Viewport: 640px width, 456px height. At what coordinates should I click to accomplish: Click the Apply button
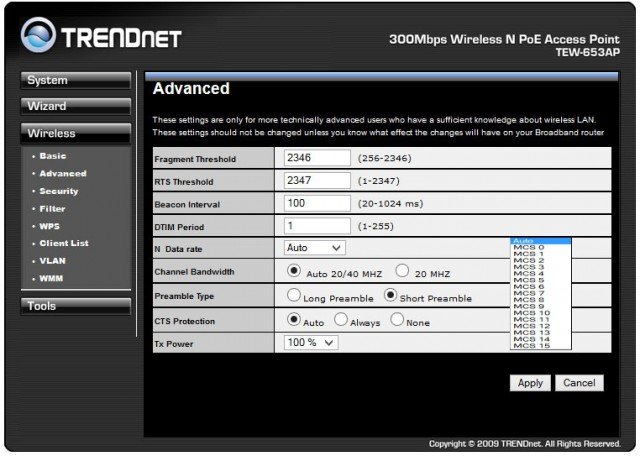click(x=530, y=383)
